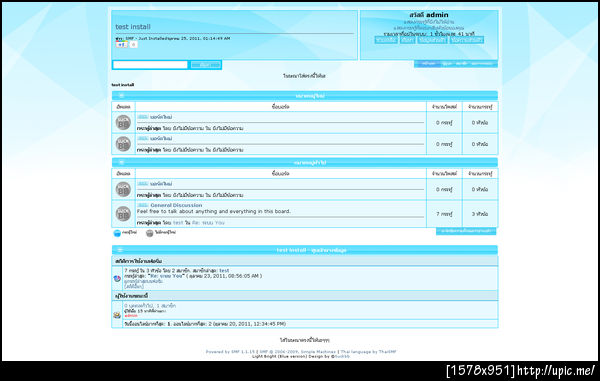Click the mark-all-read button below the boards

466,231
